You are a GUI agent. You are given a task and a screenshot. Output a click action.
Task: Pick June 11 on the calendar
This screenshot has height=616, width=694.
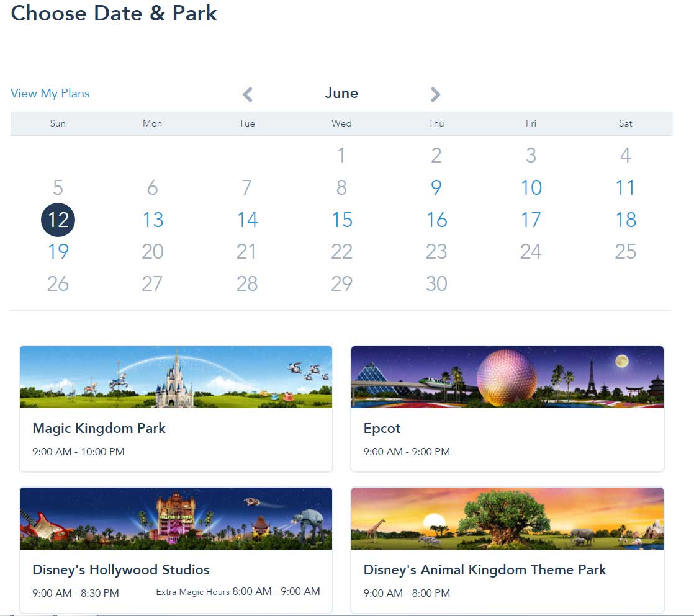coord(625,187)
